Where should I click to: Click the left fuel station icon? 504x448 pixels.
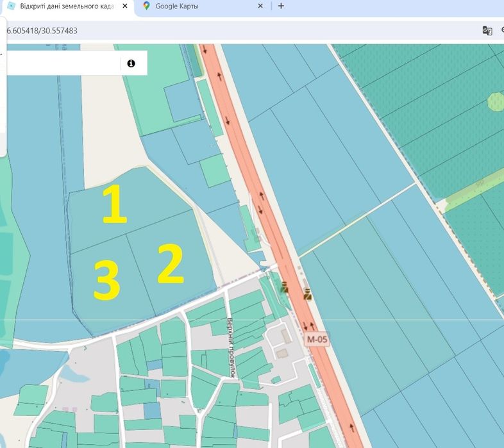(x=284, y=287)
